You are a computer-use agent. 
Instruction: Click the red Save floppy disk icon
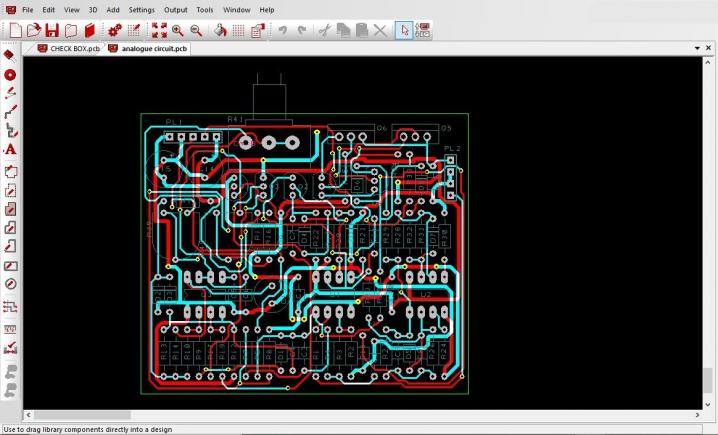point(52,30)
